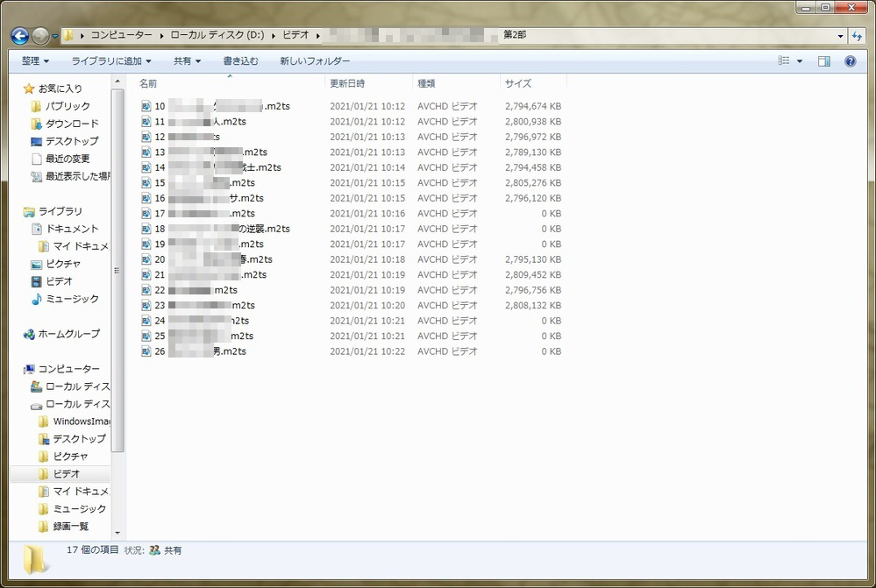Click the video file icon numbered 10

click(x=146, y=107)
